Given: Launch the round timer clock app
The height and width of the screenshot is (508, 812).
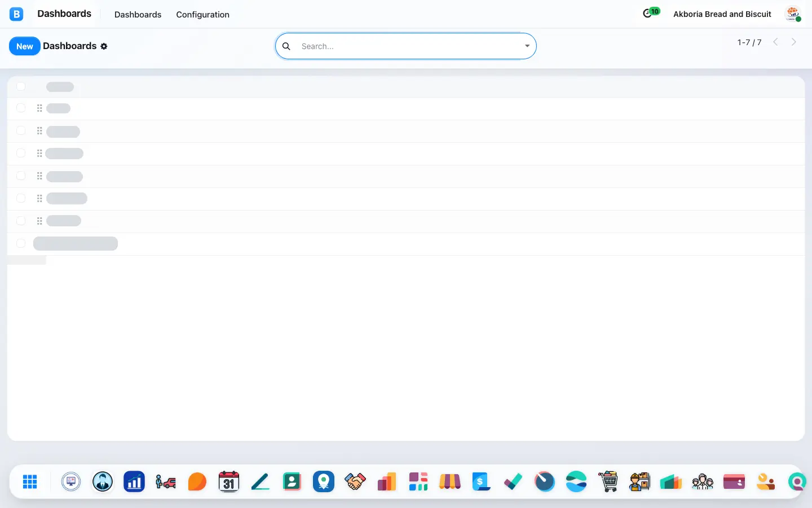Looking at the screenshot, I should [x=545, y=481].
